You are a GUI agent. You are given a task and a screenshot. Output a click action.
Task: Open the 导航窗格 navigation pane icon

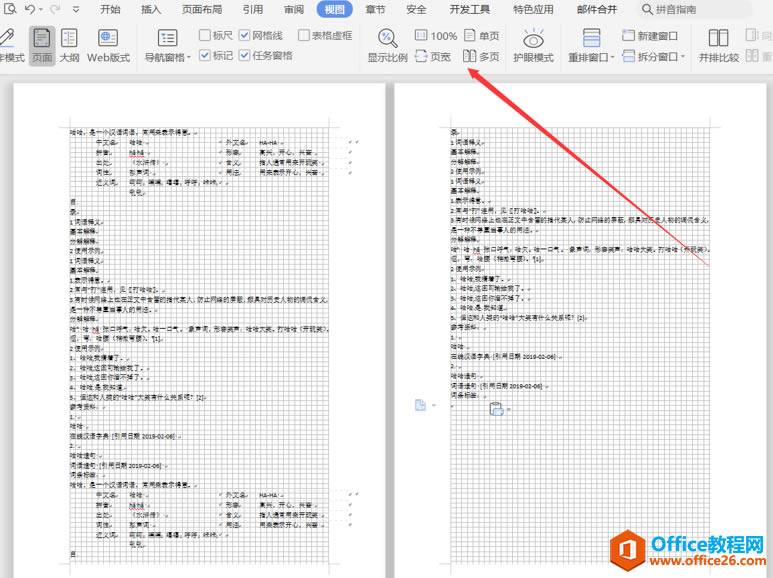167,38
